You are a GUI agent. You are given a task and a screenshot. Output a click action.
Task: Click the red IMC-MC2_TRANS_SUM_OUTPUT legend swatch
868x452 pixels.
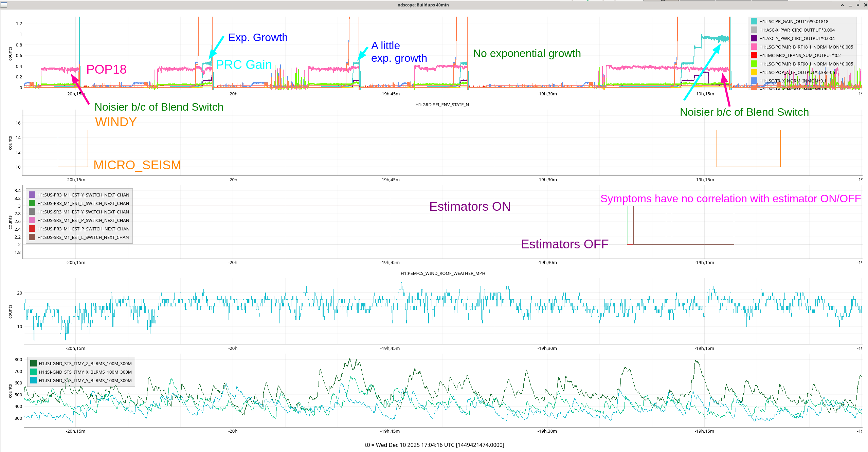[x=754, y=55]
